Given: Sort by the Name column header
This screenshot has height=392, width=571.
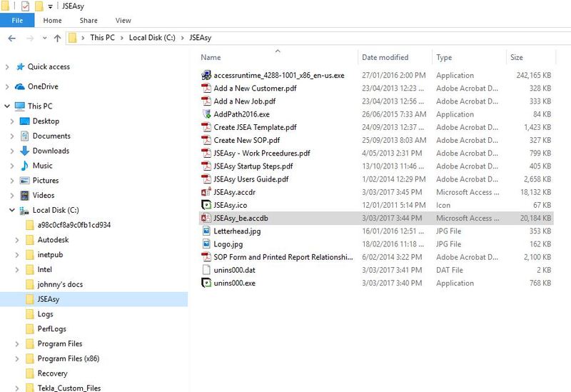Looking at the screenshot, I should [x=279, y=58].
